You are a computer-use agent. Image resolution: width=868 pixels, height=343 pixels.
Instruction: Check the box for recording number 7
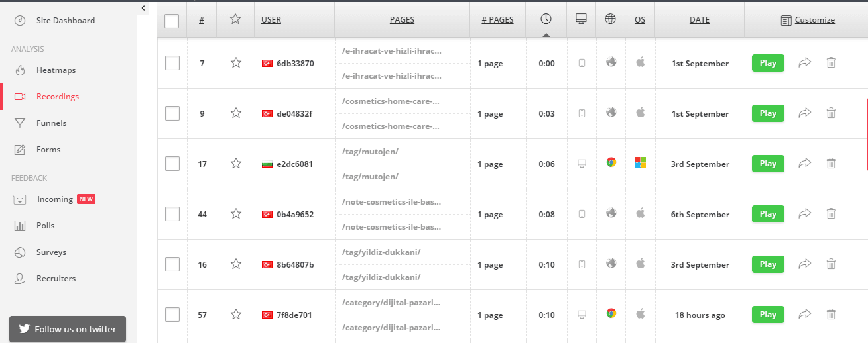(x=172, y=63)
